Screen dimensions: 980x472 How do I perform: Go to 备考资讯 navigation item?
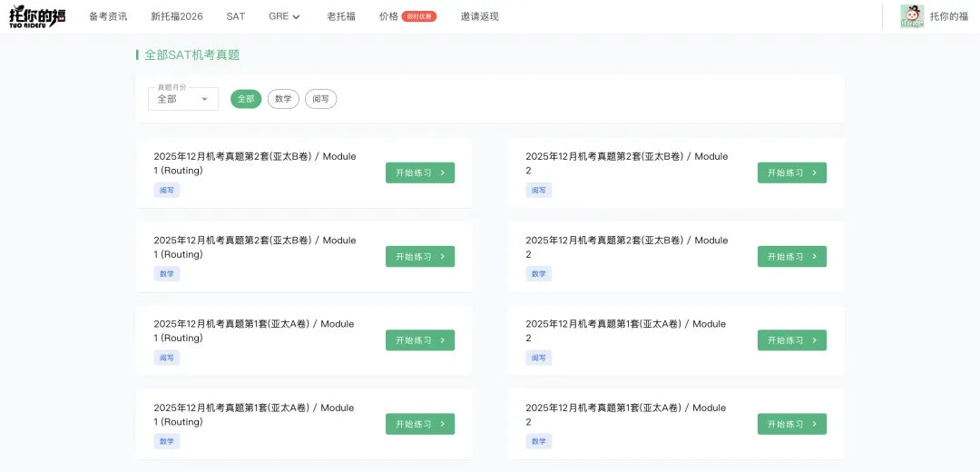pos(108,17)
